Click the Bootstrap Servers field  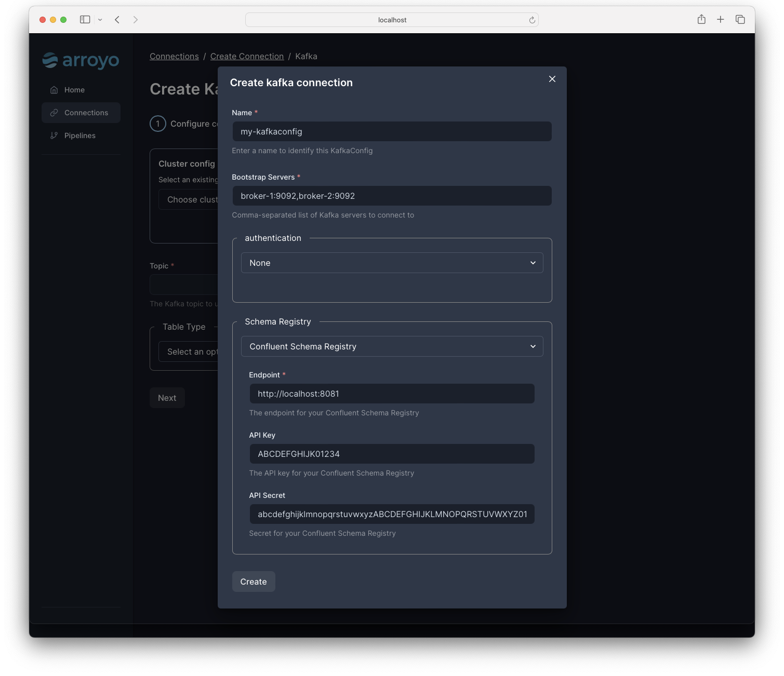point(392,196)
